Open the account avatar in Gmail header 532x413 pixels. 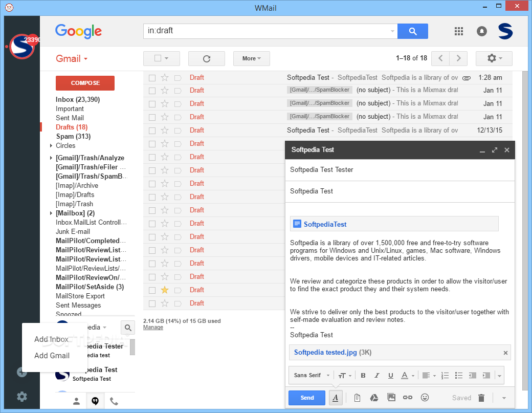505,31
